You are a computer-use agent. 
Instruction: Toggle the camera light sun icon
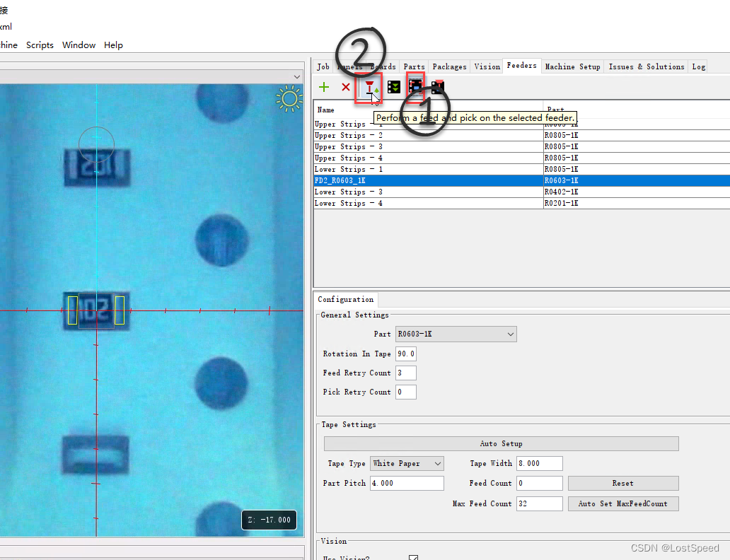pyautogui.click(x=289, y=99)
